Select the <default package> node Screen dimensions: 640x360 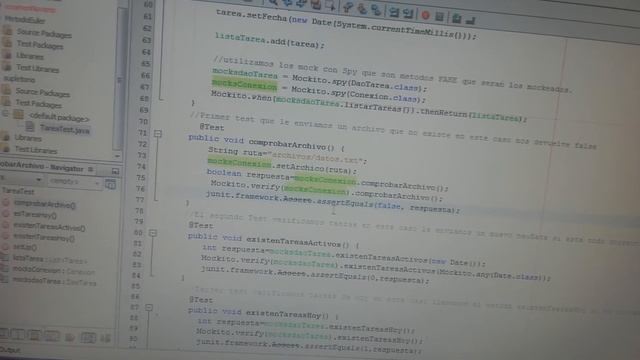pyautogui.click(x=58, y=118)
